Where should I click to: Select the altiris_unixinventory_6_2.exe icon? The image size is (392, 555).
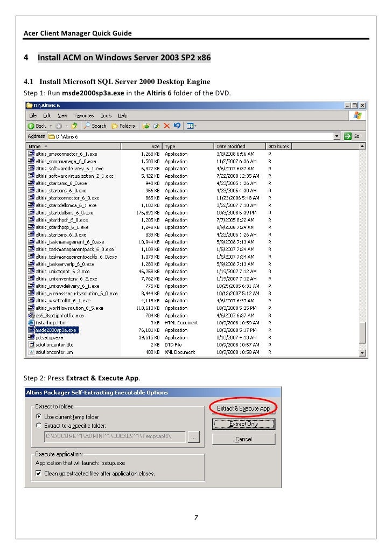(31, 279)
